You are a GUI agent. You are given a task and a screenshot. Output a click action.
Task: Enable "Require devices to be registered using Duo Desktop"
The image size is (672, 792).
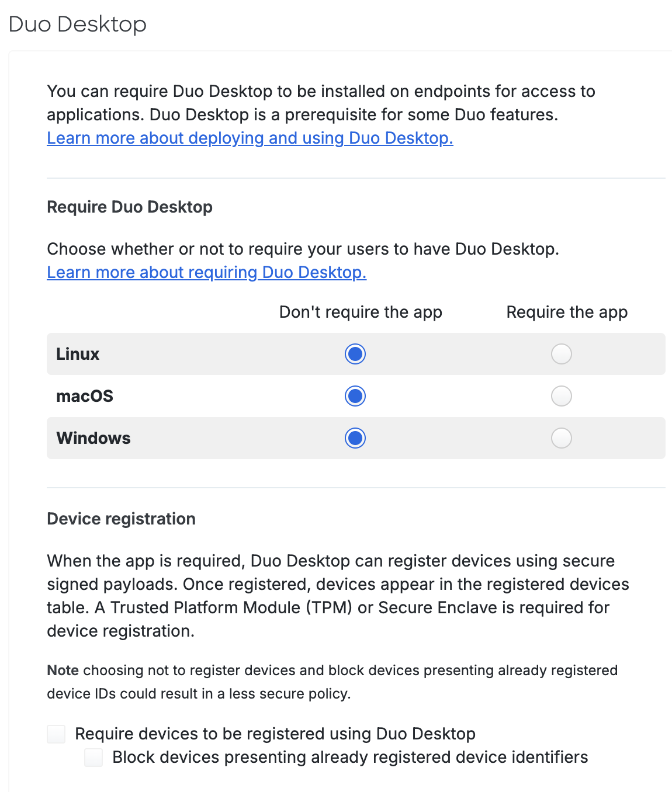(x=56, y=734)
